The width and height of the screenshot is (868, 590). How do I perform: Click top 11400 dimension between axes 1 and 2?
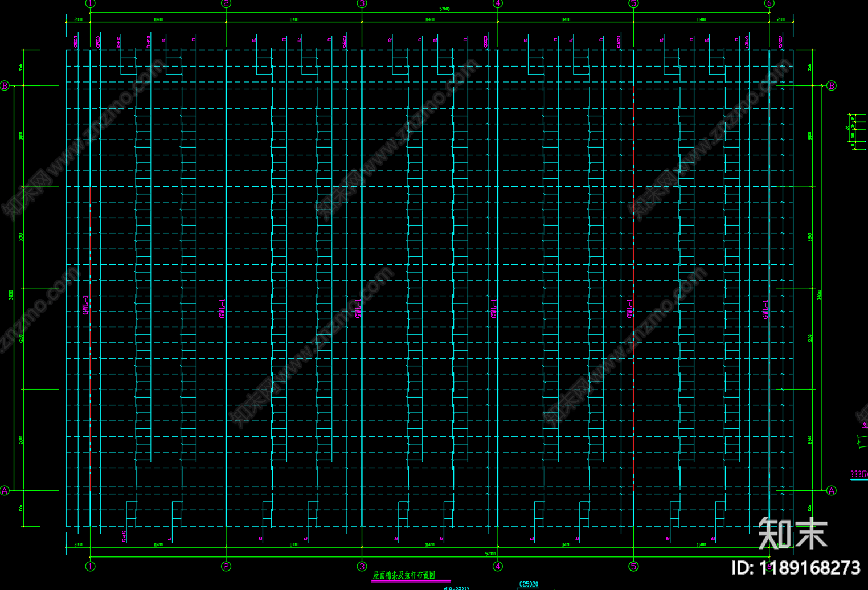point(158,19)
